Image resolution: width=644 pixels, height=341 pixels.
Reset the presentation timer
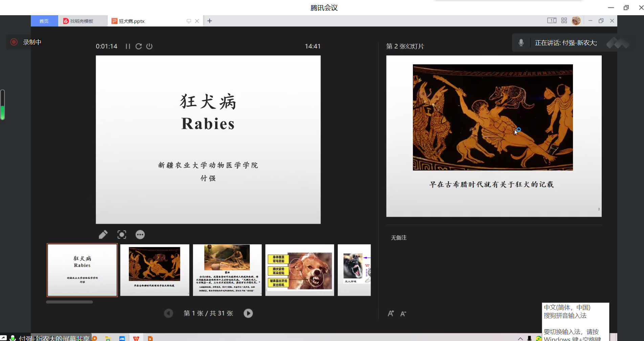coord(138,46)
